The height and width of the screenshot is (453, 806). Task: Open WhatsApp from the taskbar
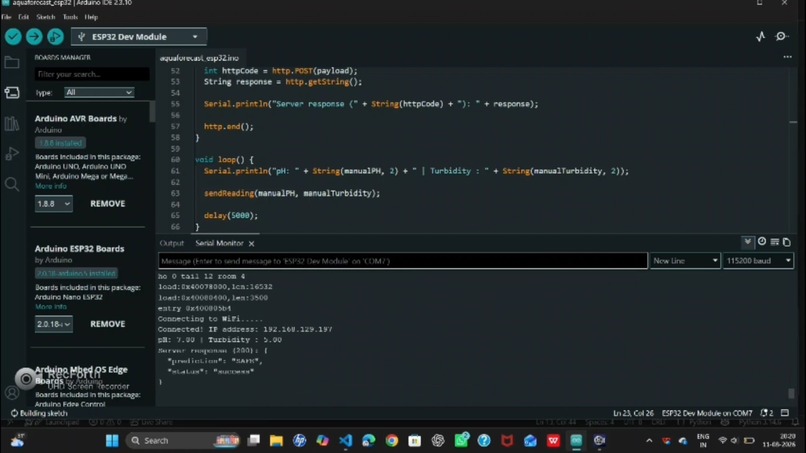click(x=462, y=440)
